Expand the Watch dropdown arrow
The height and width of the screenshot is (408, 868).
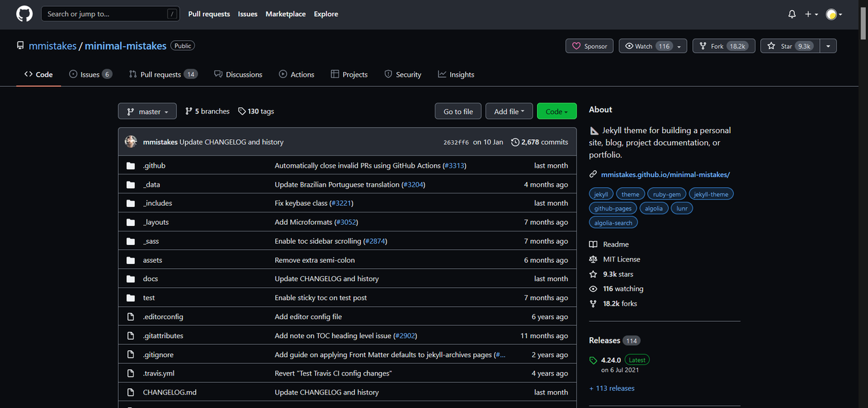pyautogui.click(x=680, y=46)
